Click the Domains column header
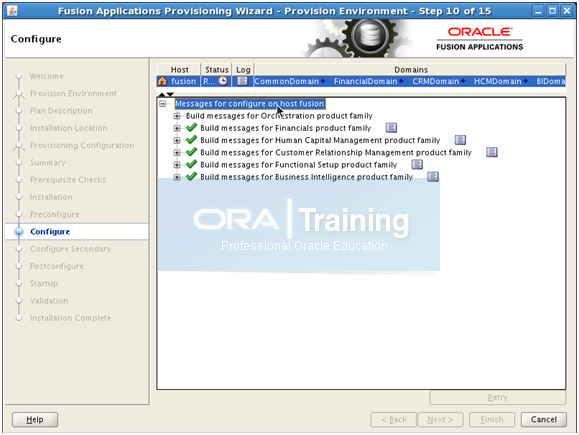Screen dimensions: 579x435 (410, 69)
